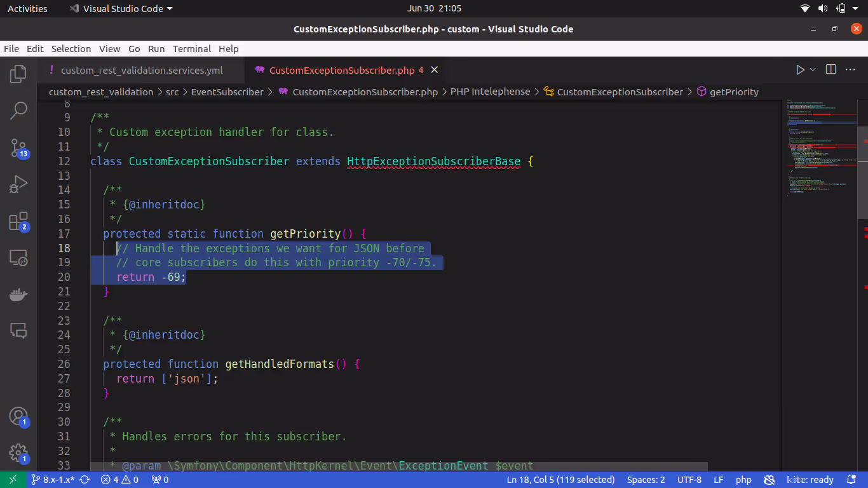The height and width of the screenshot is (488, 868).
Task: Open the File menu
Action: click(x=11, y=49)
